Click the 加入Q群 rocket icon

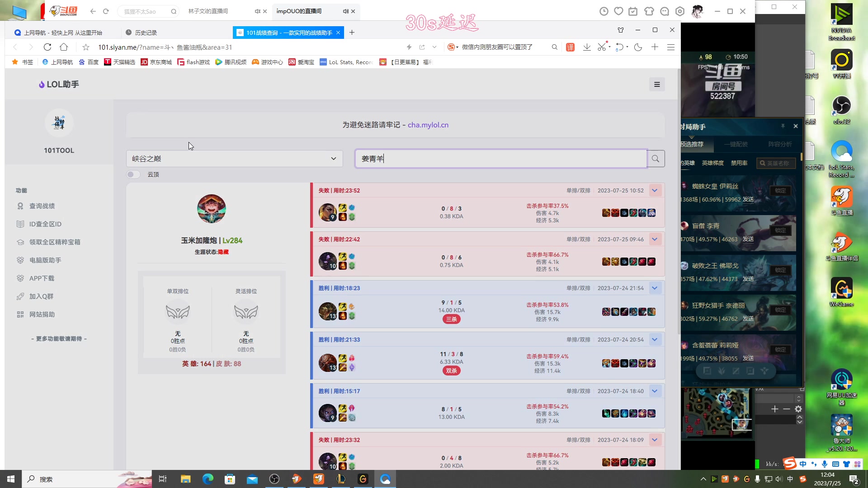pos(20,296)
